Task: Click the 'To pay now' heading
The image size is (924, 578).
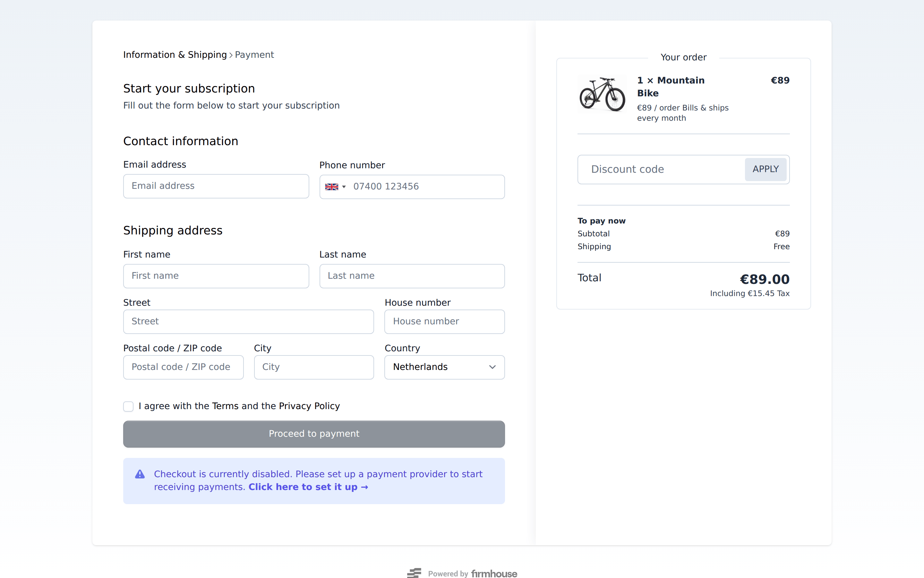Action: (601, 221)
